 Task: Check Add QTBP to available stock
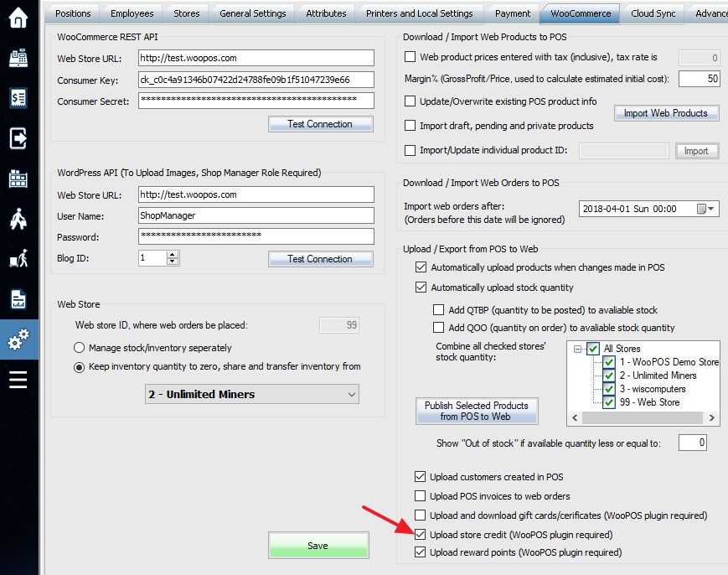tap(438, 310)
